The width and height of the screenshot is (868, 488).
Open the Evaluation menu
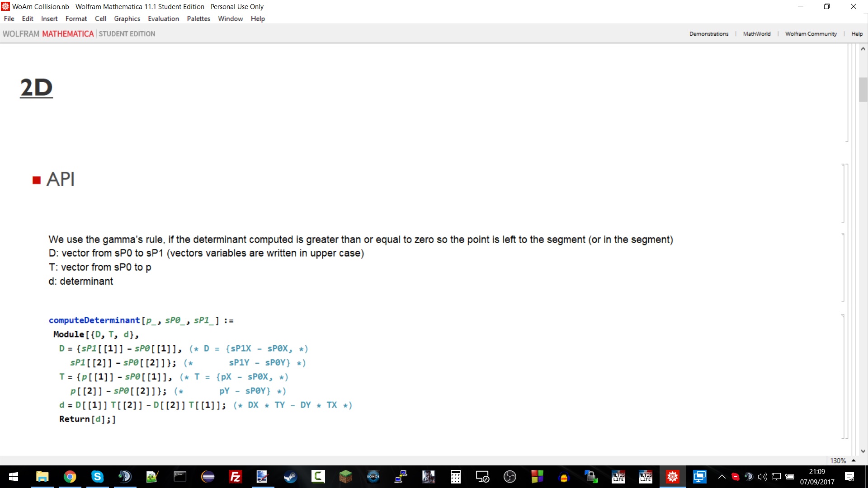pyautogui.click(x=163, y=19)
